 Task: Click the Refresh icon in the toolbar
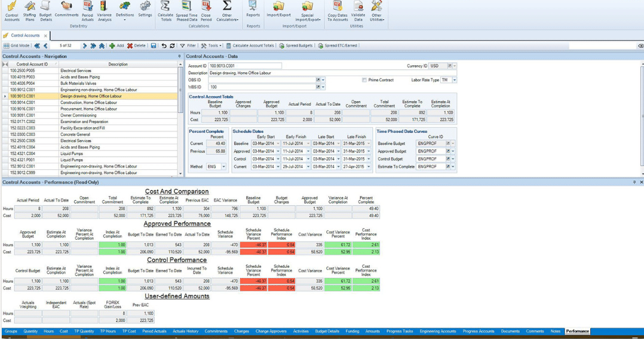(172, 45)
